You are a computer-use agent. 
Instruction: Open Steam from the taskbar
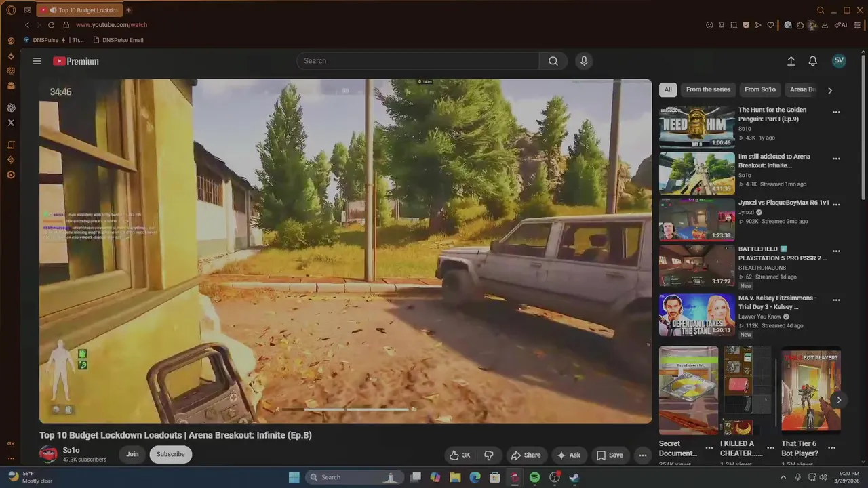[574, 477]
